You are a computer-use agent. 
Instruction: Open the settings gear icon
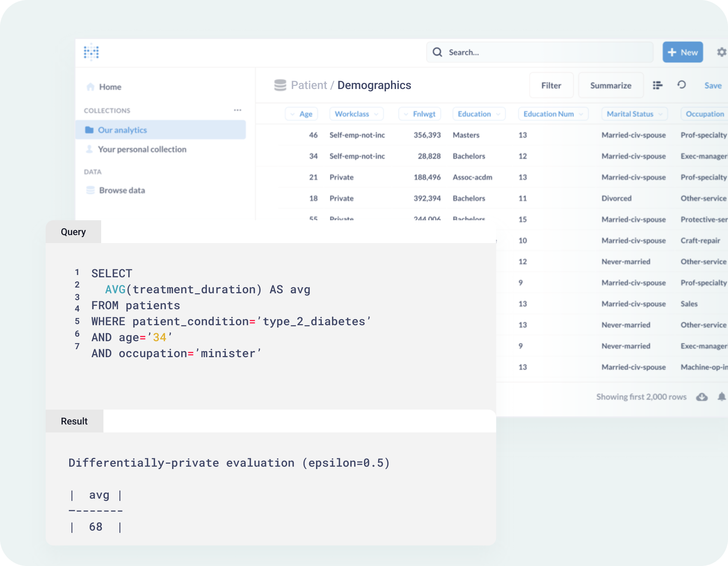point(721,52)
